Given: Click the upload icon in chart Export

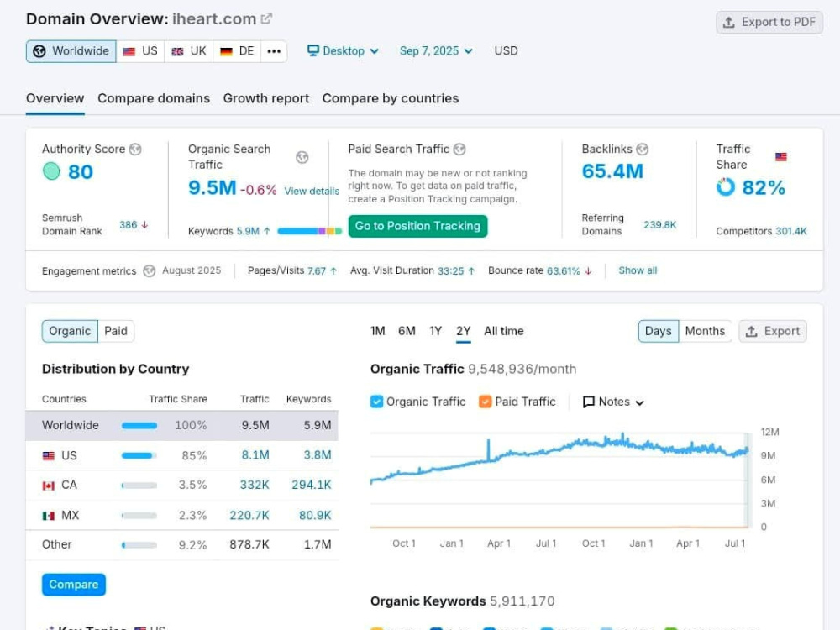Looking at the screenshot, I should coord(752,332).
